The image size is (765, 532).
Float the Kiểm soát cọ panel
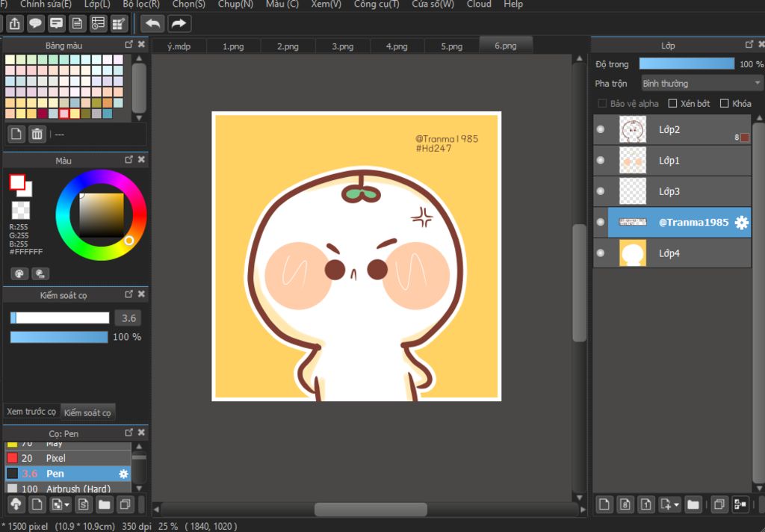[128, 294]
